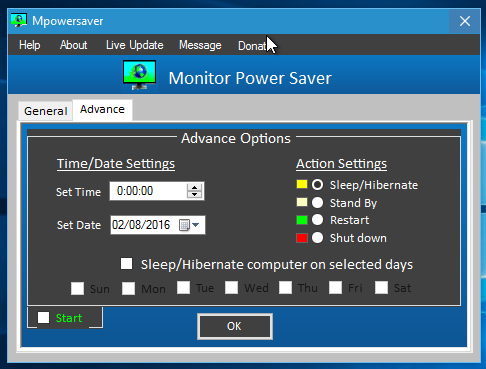
Task: Switch to the General tab
Action: coord(46,111)
